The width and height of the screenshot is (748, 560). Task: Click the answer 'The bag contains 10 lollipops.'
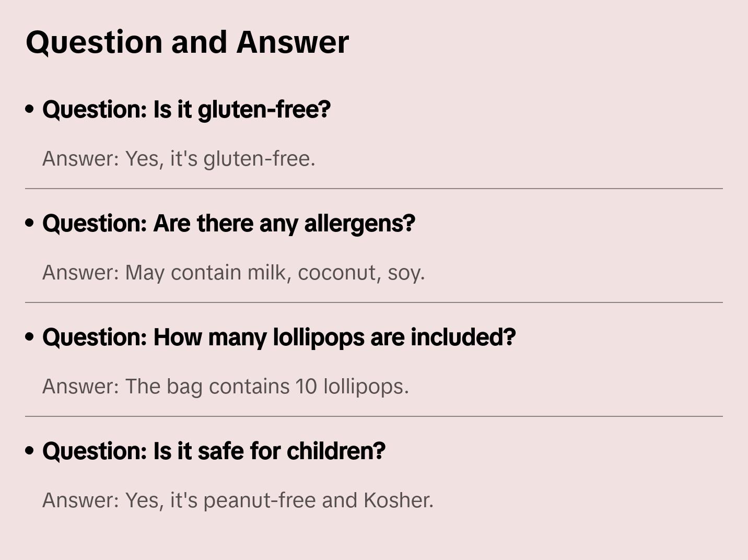pos(225,387)
